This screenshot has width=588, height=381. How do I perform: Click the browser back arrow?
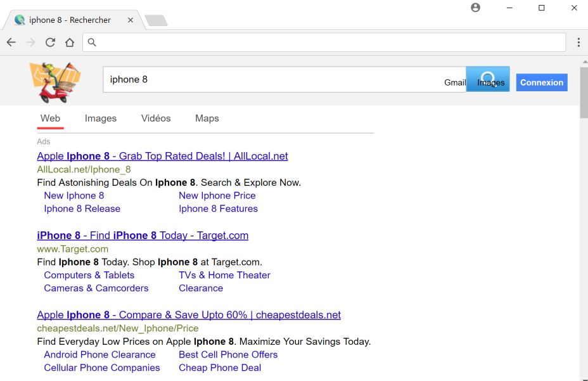click(x=11, y=42)
